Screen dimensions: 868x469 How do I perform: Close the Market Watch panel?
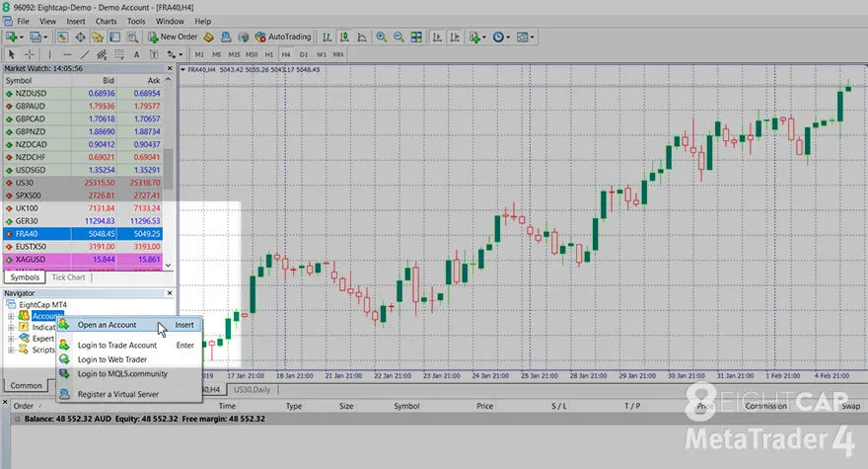(x=170, y=68)
